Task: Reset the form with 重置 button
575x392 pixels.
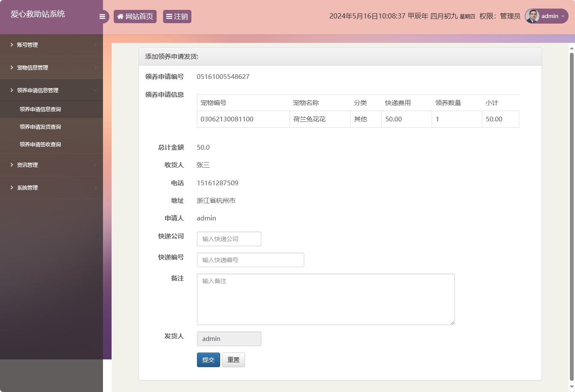Action: (x=233, y=359)
